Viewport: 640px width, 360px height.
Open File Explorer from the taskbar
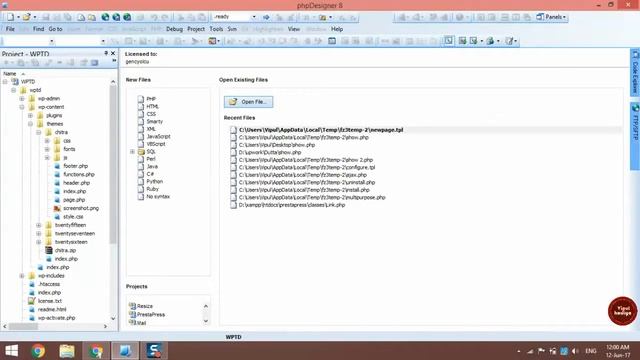[67, 351]
